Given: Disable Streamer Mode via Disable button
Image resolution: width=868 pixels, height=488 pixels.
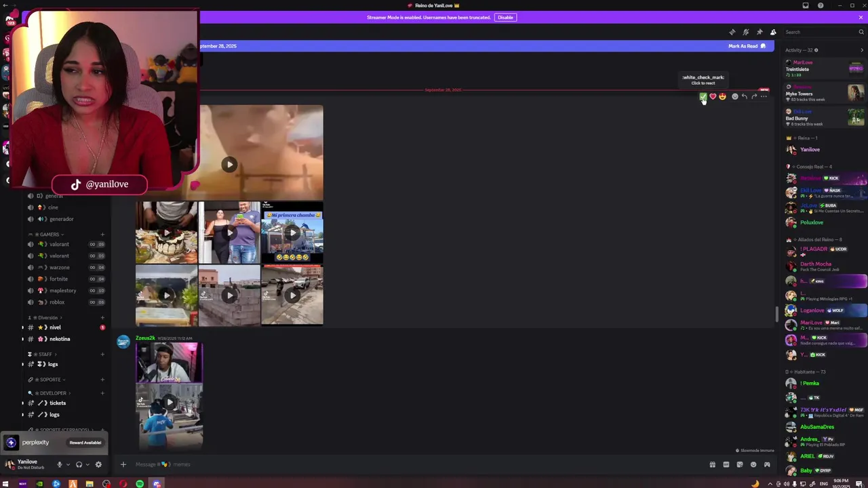Looking at the screenshot, I should point(505,17).
